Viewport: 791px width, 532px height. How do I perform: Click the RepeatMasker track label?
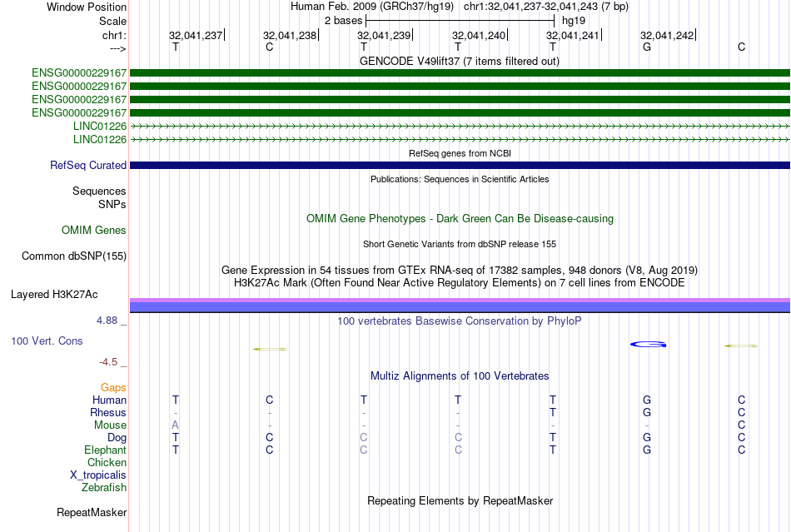click(92, 513)
